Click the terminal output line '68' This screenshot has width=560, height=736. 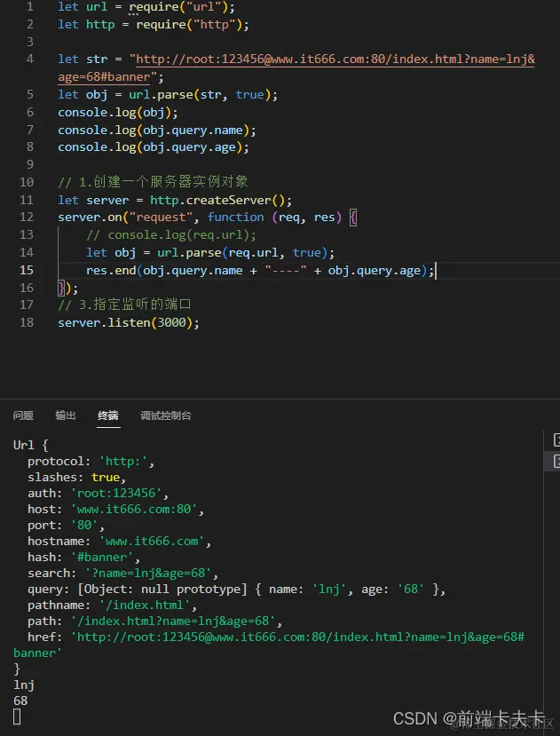click(20, 700)
